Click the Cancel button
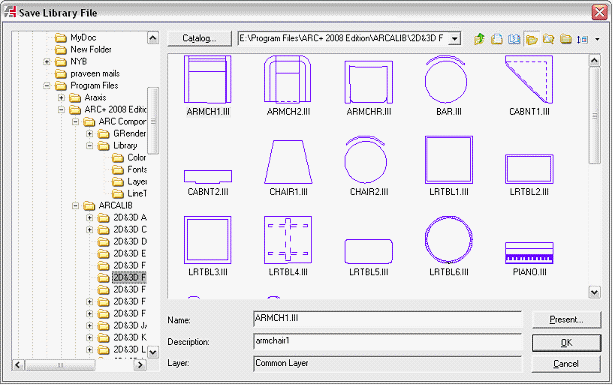 click(566, 364)
